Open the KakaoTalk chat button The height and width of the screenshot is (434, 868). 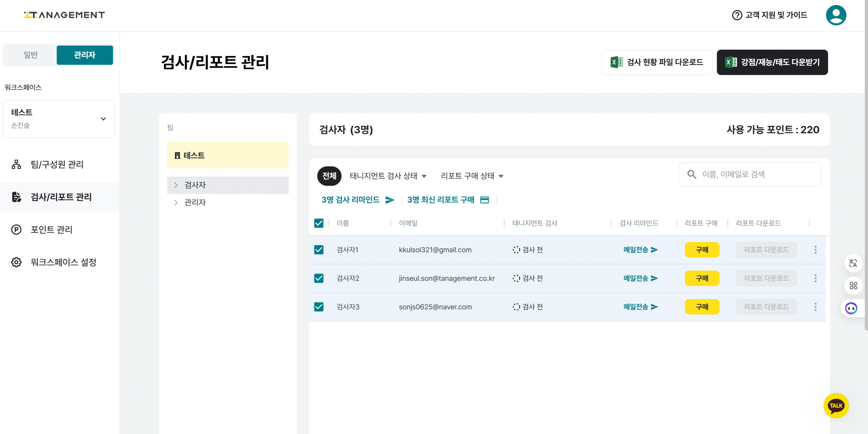click(x=836, y=406)
